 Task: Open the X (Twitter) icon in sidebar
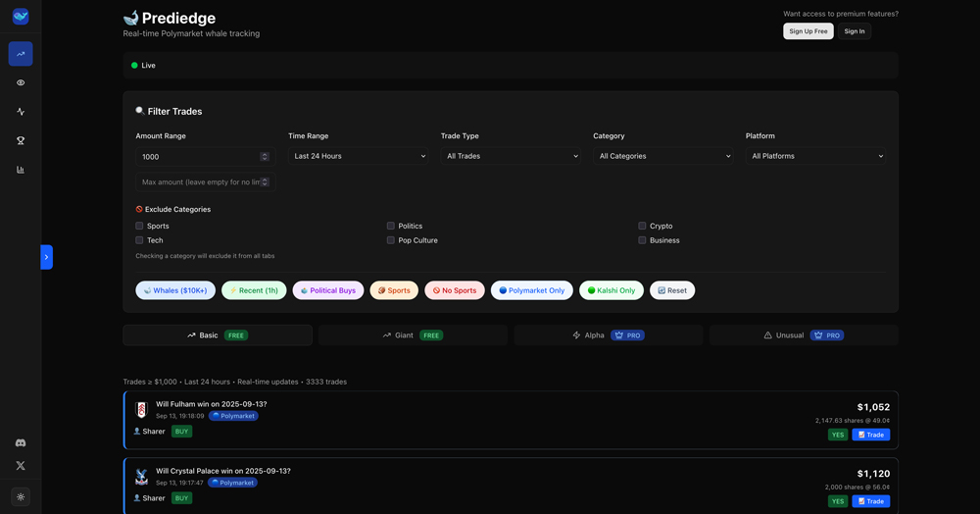point(21,466)
